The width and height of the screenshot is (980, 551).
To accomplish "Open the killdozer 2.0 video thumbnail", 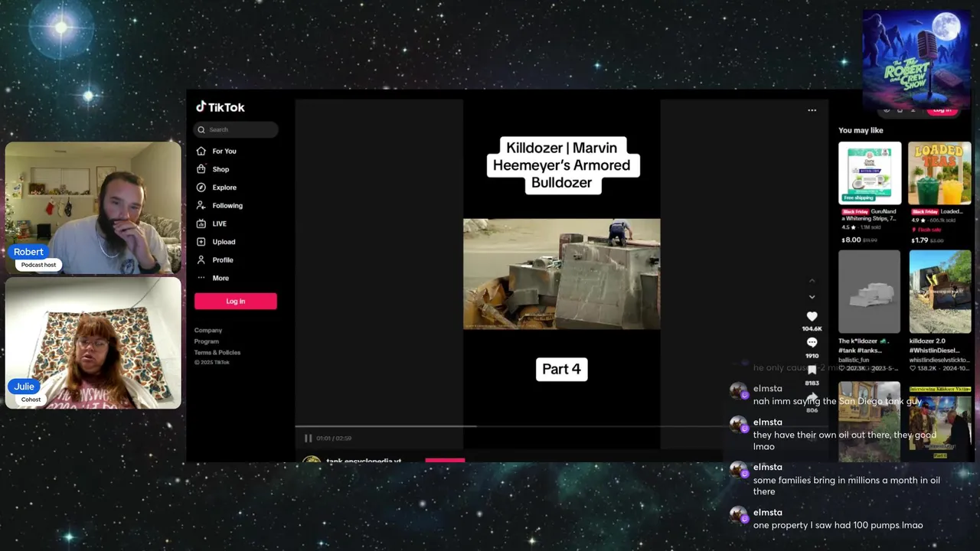I will point(939,292).
